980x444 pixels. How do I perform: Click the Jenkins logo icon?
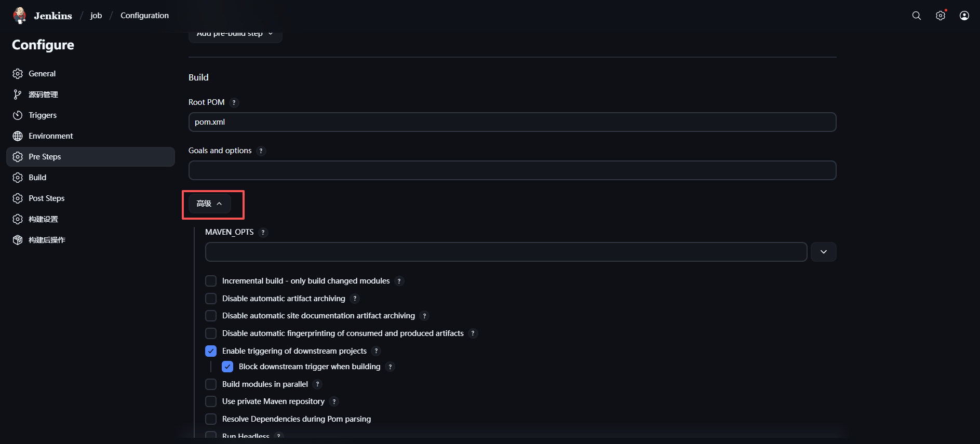20,16
